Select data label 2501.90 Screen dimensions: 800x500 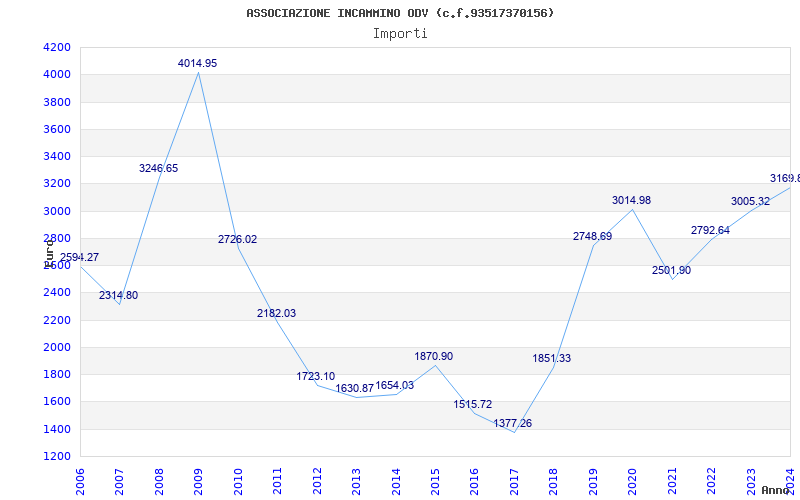click(671, 270)
